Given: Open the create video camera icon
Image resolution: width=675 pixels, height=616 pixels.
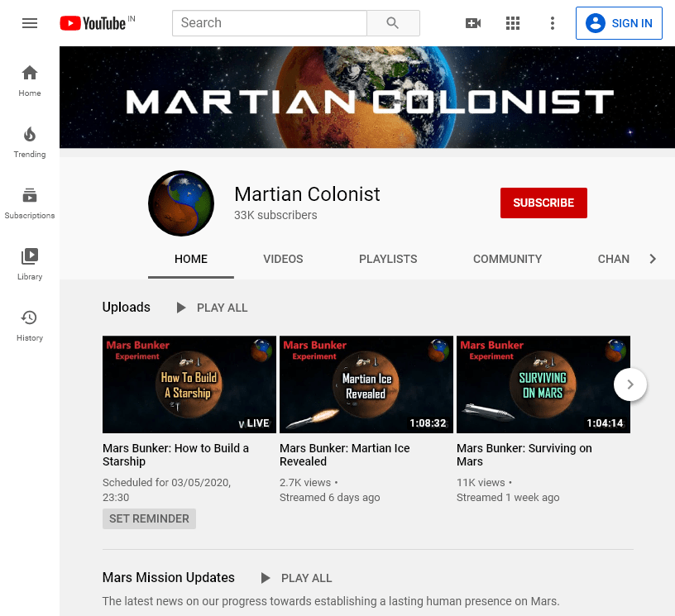Looking at the screenshot, I should 473,23.
